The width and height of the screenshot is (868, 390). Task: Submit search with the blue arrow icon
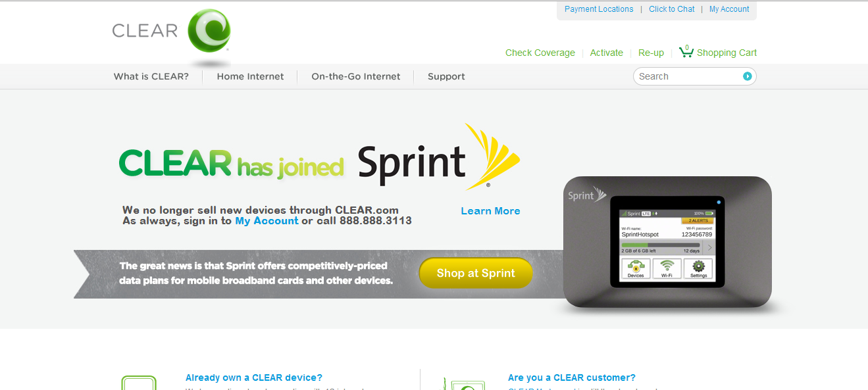(747, 76)
